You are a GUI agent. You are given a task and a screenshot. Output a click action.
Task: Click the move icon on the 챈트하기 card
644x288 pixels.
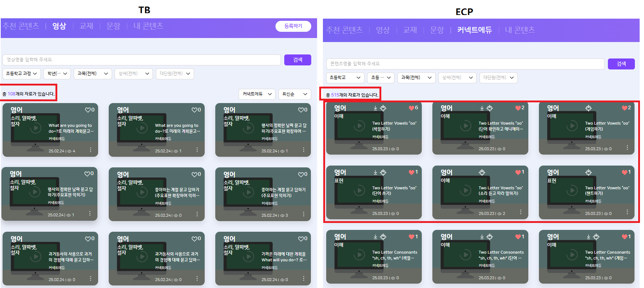tap(589, 173)
